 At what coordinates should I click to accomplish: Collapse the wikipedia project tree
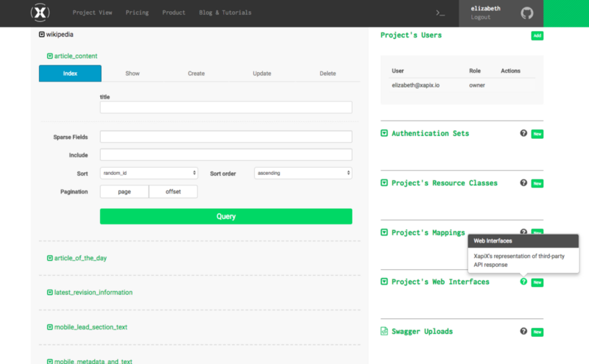pos(42,34)
